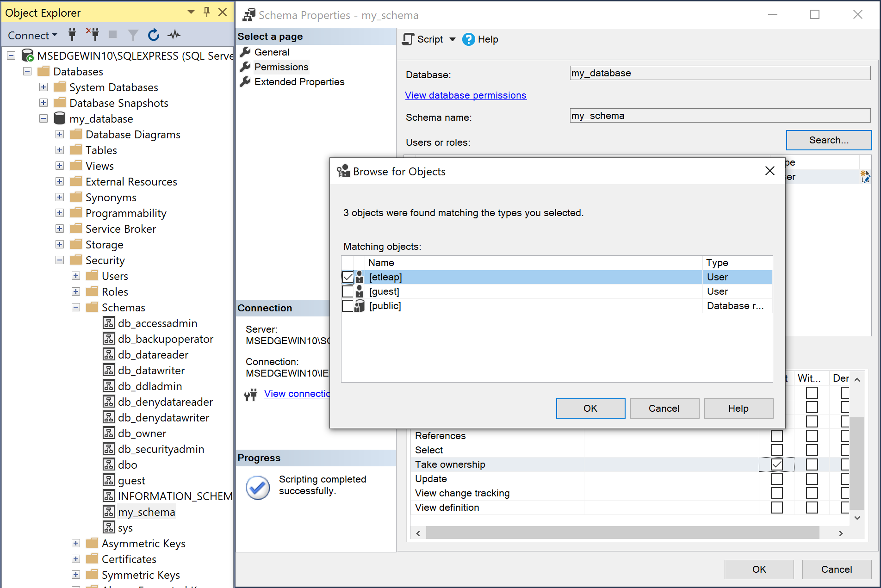
Task: Switch to the General page
Action: (x=272, y=52)
